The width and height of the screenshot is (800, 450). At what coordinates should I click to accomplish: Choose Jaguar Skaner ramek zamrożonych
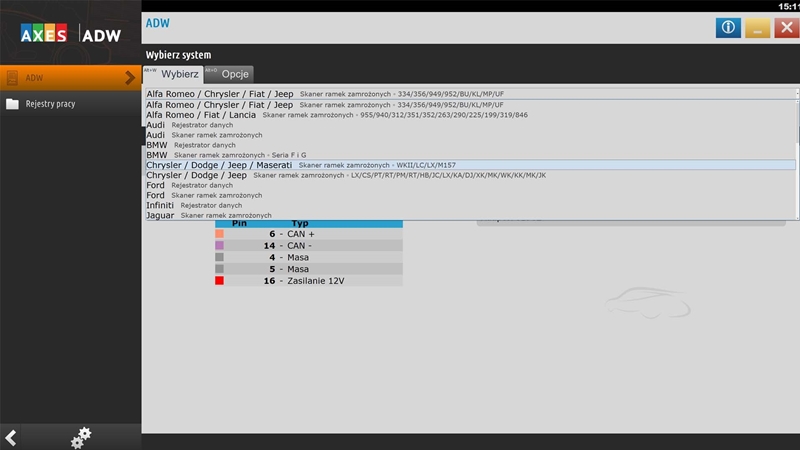point(470,215)
